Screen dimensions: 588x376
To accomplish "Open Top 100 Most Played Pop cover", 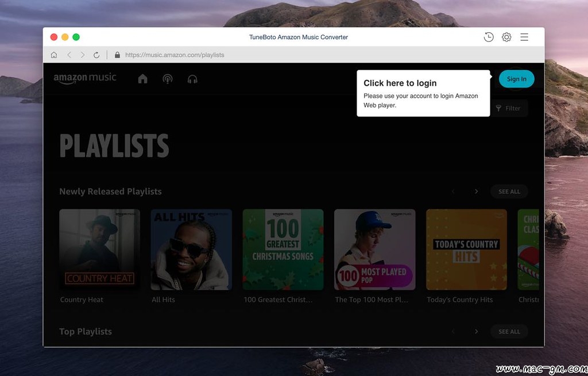I will (374, 250).
